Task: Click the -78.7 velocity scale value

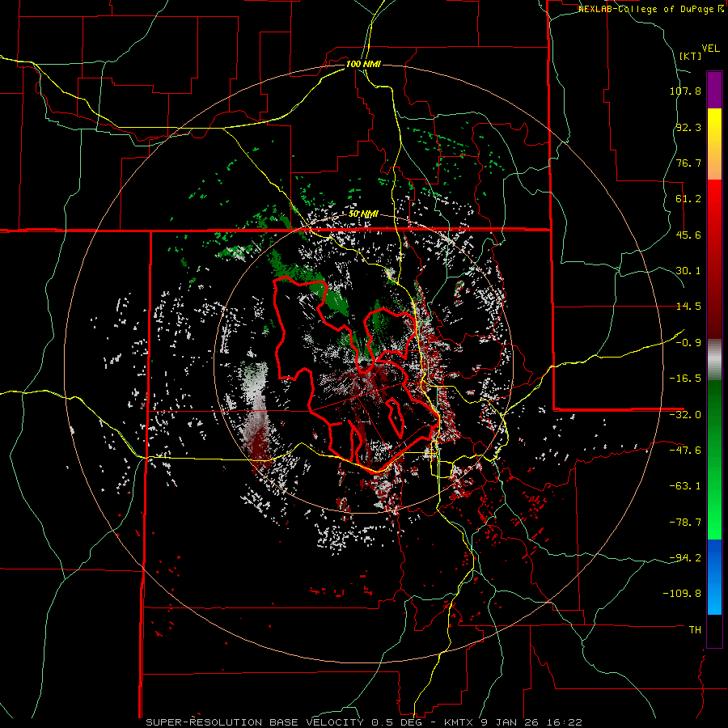Action: click(685, 523)
